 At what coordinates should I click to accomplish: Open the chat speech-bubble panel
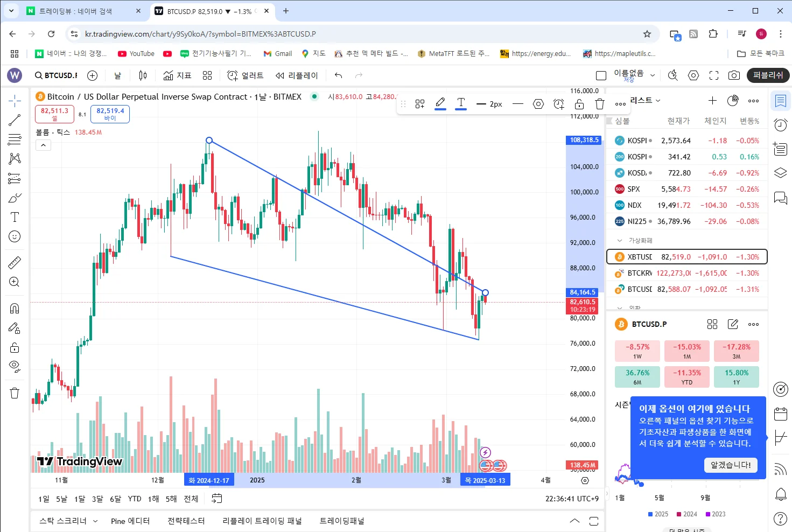780,198
